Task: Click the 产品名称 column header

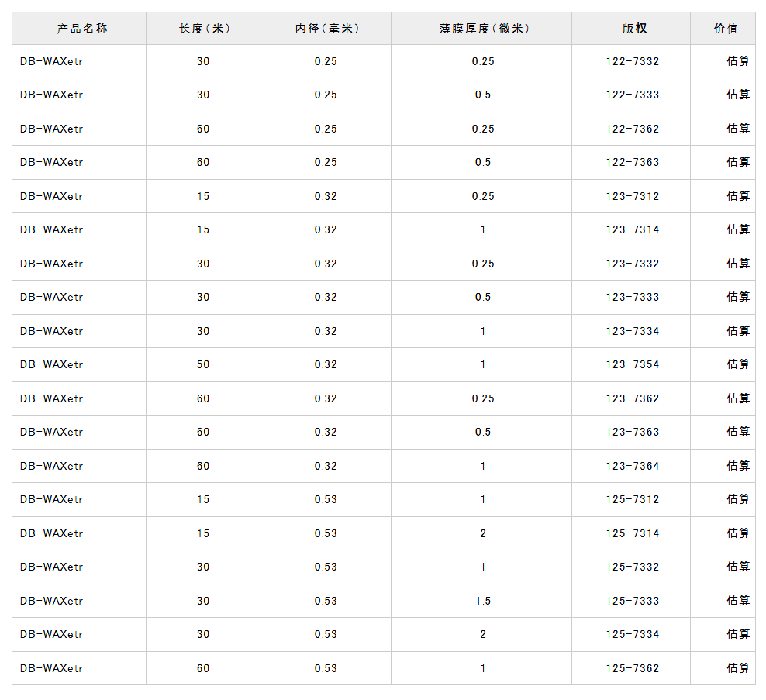Action: coord(82,29)
